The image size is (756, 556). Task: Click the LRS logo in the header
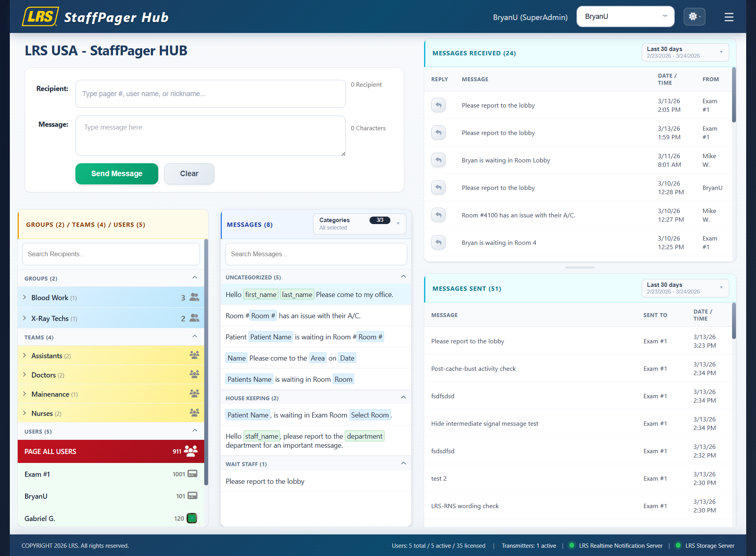point(40,17)
